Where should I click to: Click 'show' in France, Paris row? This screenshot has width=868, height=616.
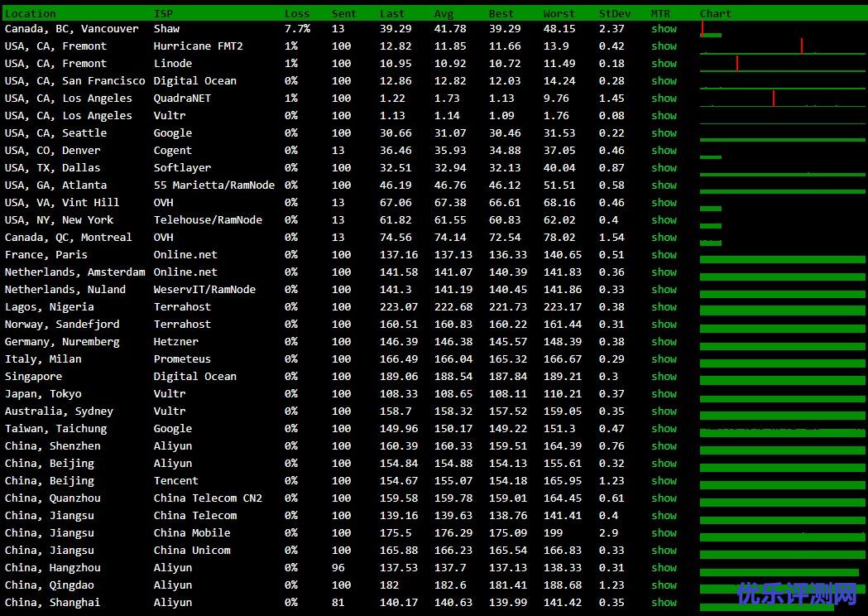(664, 255)
